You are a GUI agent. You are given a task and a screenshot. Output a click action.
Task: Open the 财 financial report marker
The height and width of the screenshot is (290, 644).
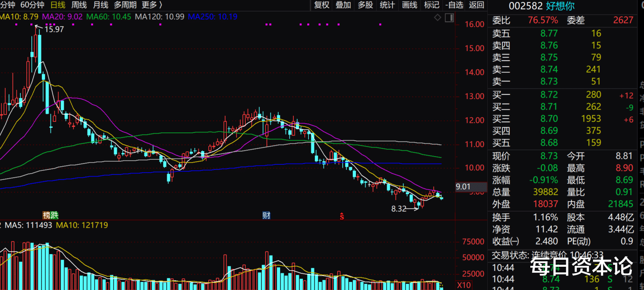[x=266, y=215]
